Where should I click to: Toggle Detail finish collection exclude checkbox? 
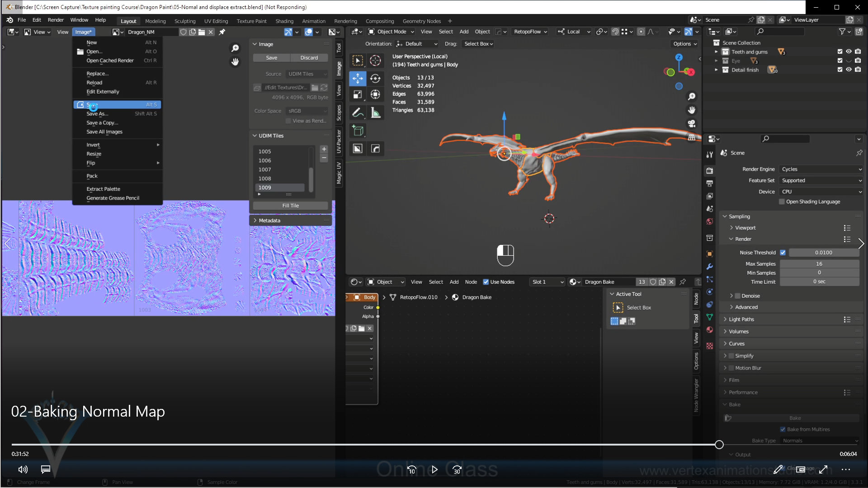840,70
